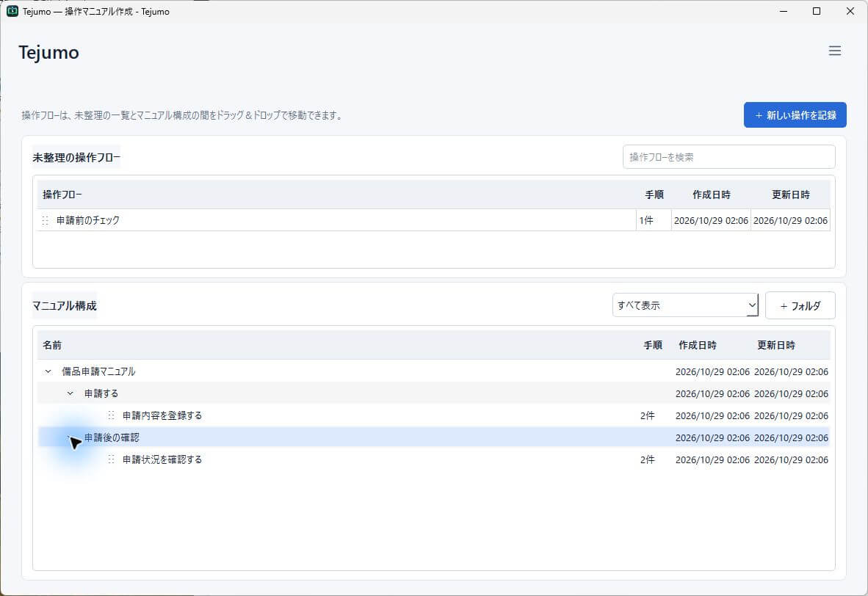Select the 備品申請マニュアル folder name
Viewport: 868px width, 596px height.
coord(98,371)
